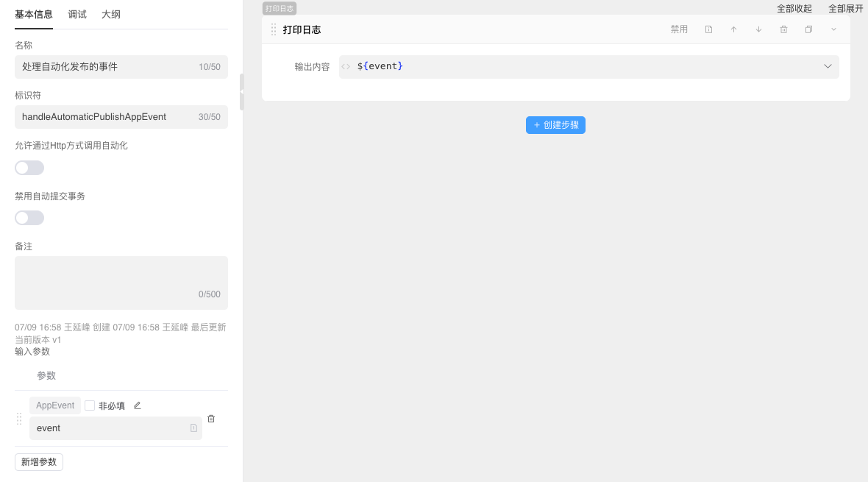This screenshot has width=868, height=482.
Task: Click the step note icon in 打印日志 header
Action: tap(708, 29)
